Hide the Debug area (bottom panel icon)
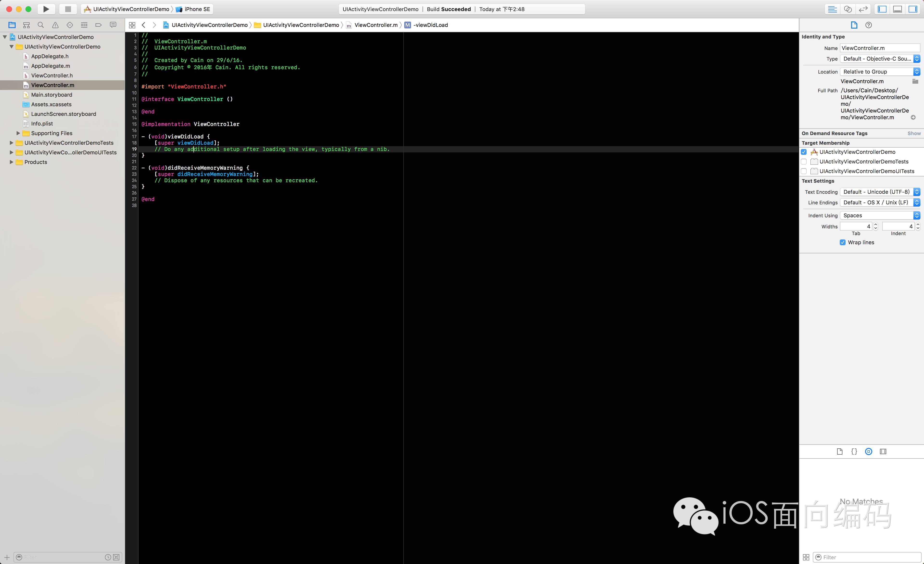The image size is (924, 564). pos(897,9)
